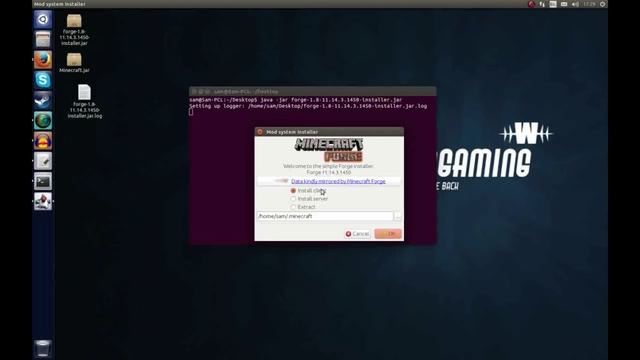640x360 pixels.
Task: Open red update notification indicator
Action: click(x=531, y=4)
